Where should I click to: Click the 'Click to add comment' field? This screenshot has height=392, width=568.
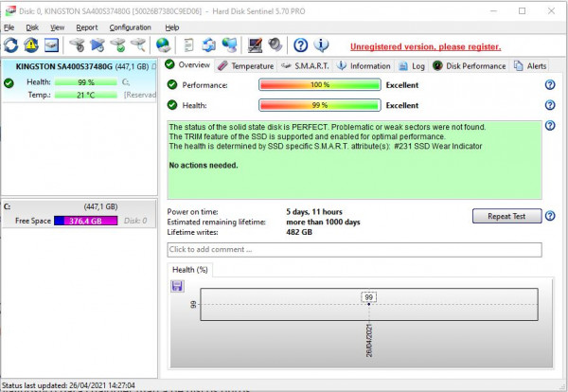(x=355, y=250)
